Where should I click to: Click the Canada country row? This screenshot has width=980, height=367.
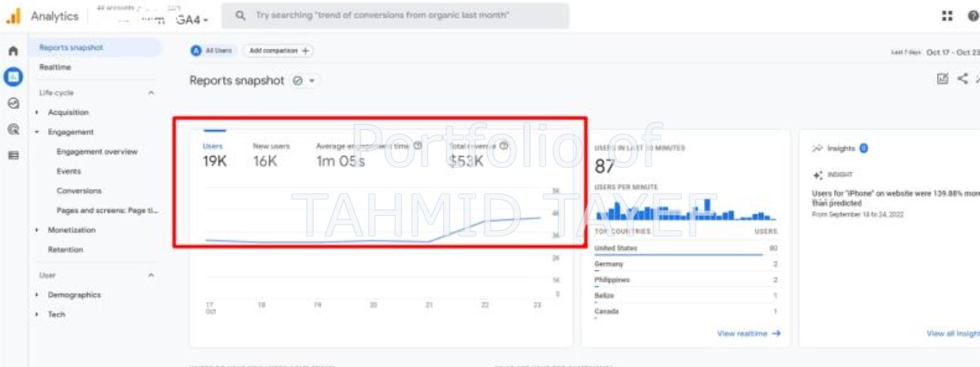pyautogui.click(x=685, y=311)
